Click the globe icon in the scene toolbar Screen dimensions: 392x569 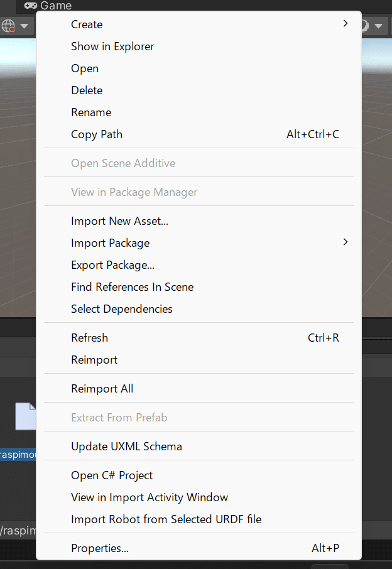coord(9,26)
